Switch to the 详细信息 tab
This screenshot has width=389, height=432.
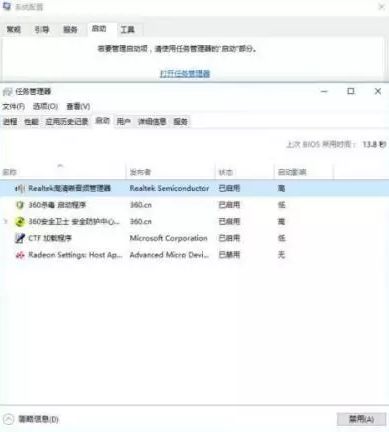[152, 122]
